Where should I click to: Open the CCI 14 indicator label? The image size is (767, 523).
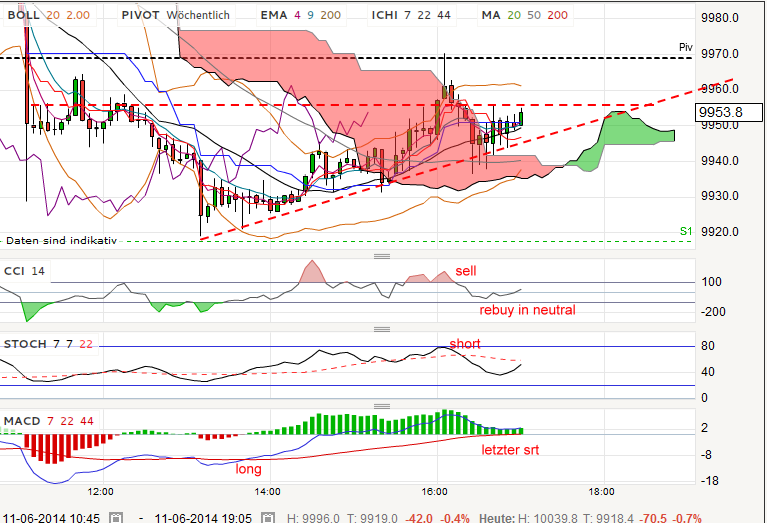tap(24, 271)
